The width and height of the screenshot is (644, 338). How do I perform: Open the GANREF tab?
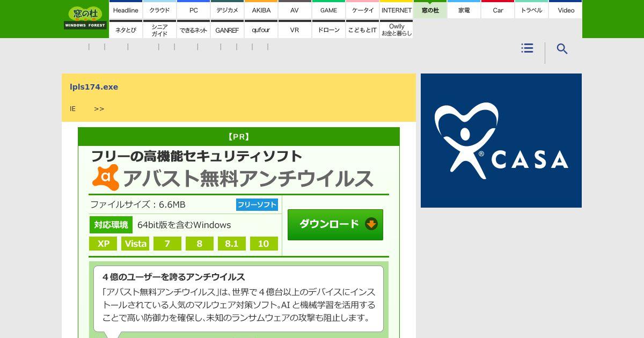(227, 29)
